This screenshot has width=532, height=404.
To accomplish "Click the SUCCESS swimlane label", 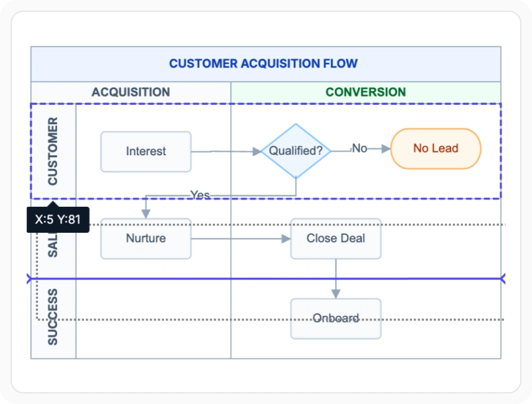I will [x=53, y=317].
